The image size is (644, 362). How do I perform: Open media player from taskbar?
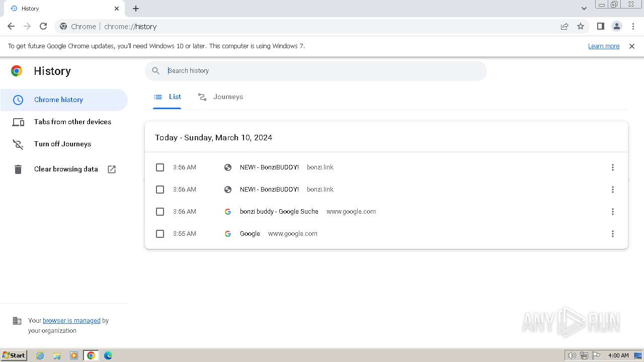(74, 355)
